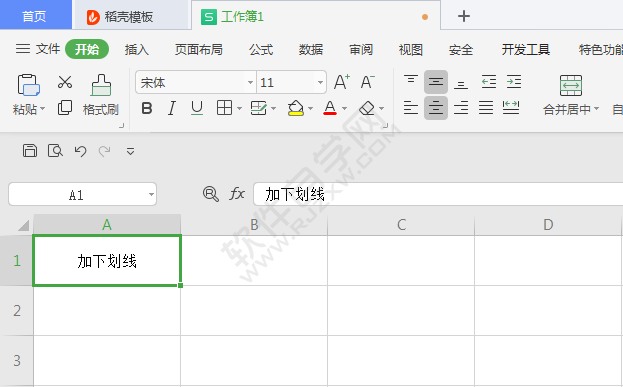Expand the Paste options arrow
Screen dimensions: 623x387
click(43, 108)
